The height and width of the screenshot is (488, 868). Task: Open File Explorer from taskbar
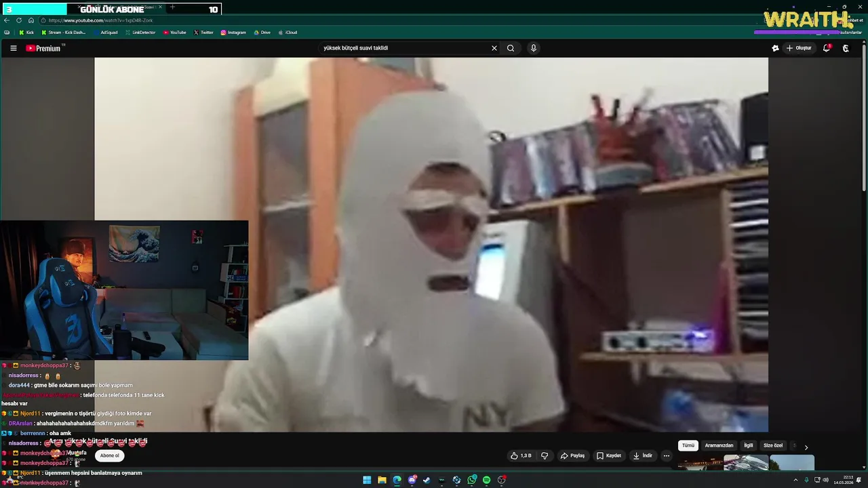pos(382,480)
